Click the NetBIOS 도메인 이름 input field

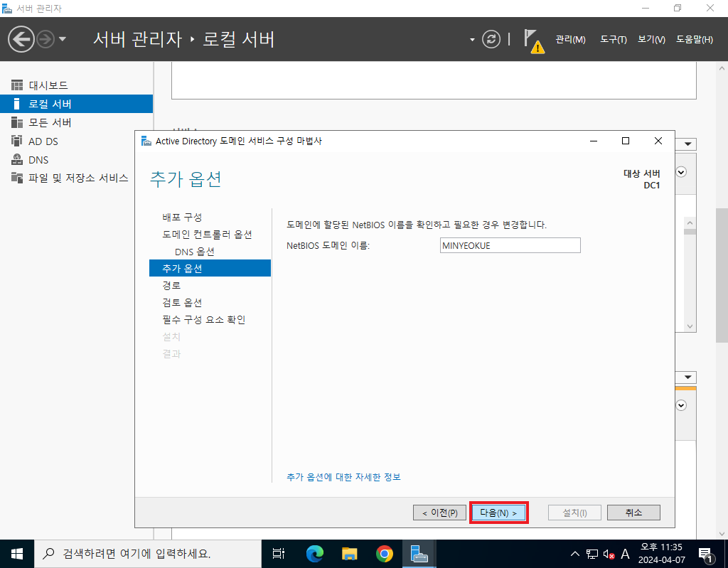[510, 246]
